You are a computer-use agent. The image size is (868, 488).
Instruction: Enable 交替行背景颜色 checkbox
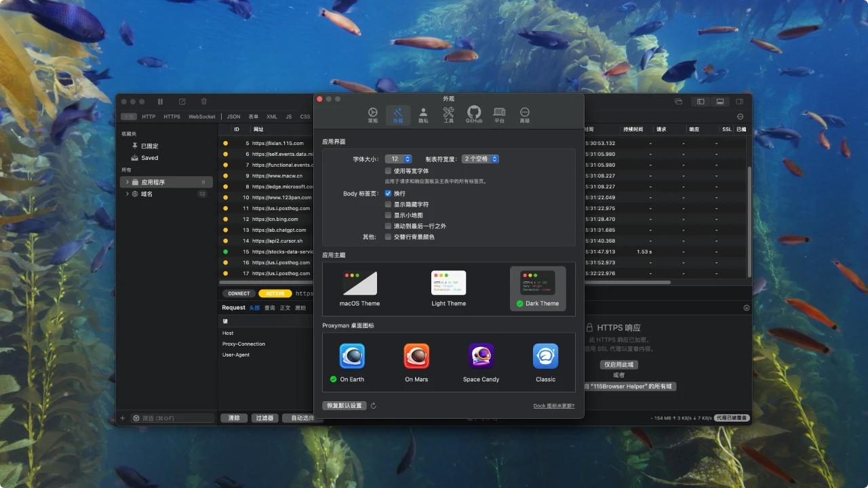point(388,237)
